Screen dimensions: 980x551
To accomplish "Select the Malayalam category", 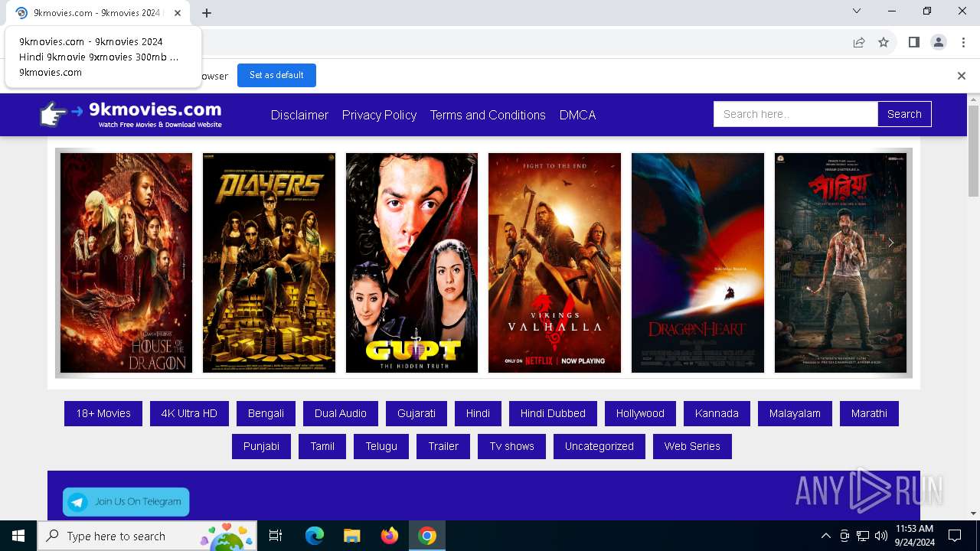I will tap(795, 413).
